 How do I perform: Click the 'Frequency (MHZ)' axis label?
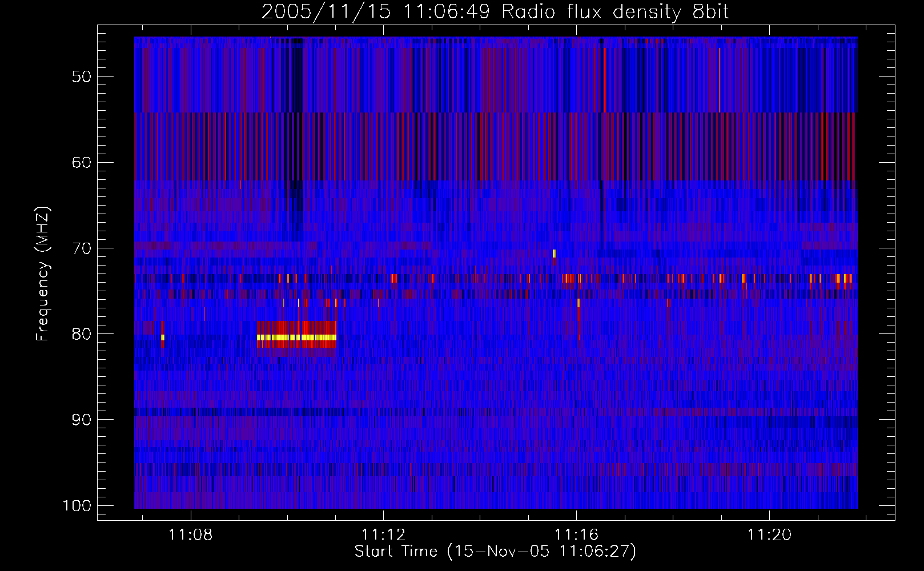43,274
